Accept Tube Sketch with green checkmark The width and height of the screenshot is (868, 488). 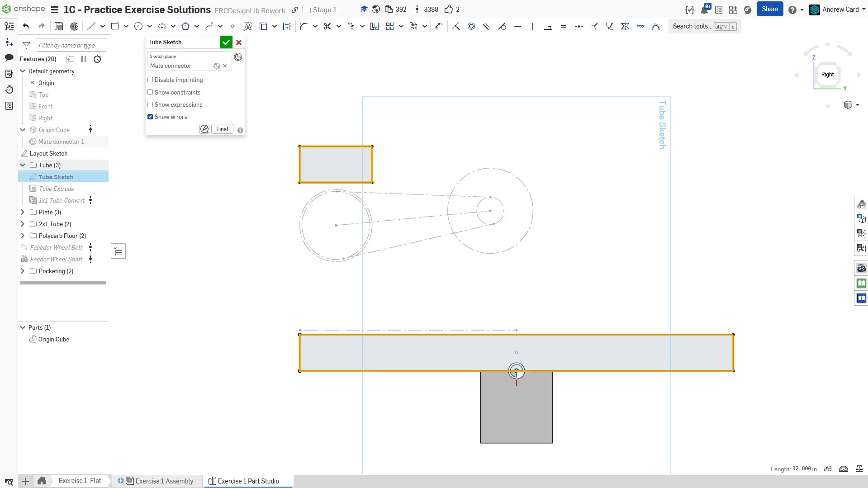coord(226,42)
